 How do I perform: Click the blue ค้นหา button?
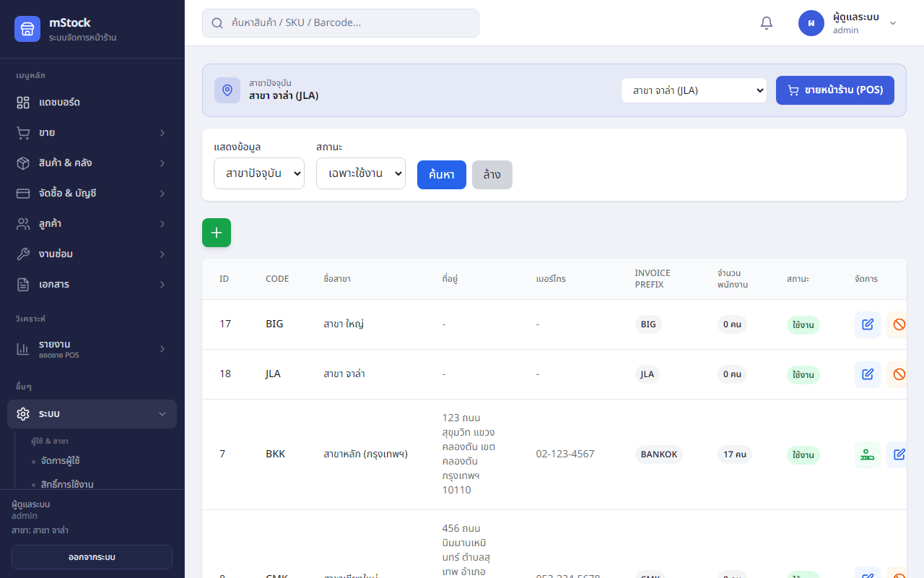pyautogui.click(x=442, y=175)
